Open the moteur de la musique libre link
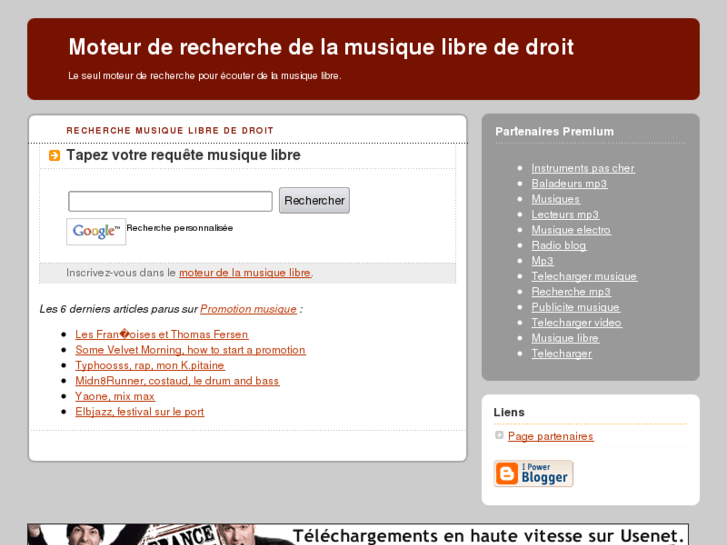Screen dimensions: 727x545 [x=245, y=273]
